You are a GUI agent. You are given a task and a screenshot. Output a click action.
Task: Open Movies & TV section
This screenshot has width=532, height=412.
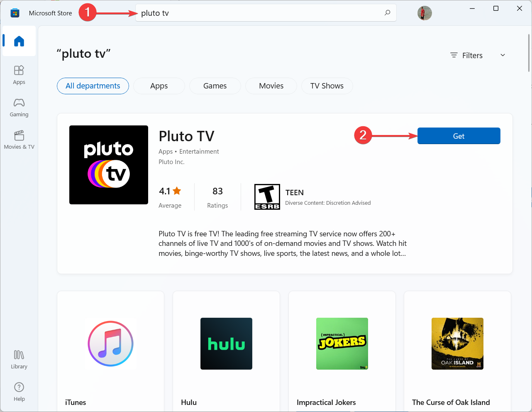tap(19, 140)
